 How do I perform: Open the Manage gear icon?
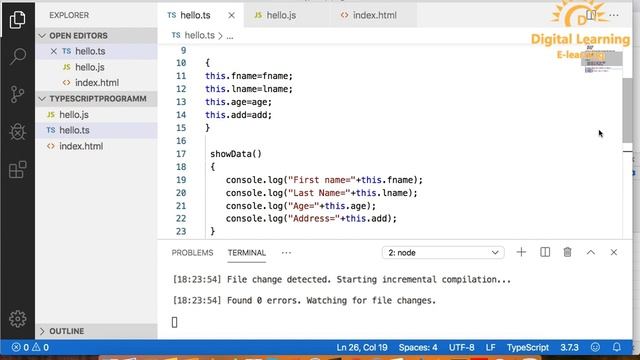pyautogui.click(x=18, y=319)
